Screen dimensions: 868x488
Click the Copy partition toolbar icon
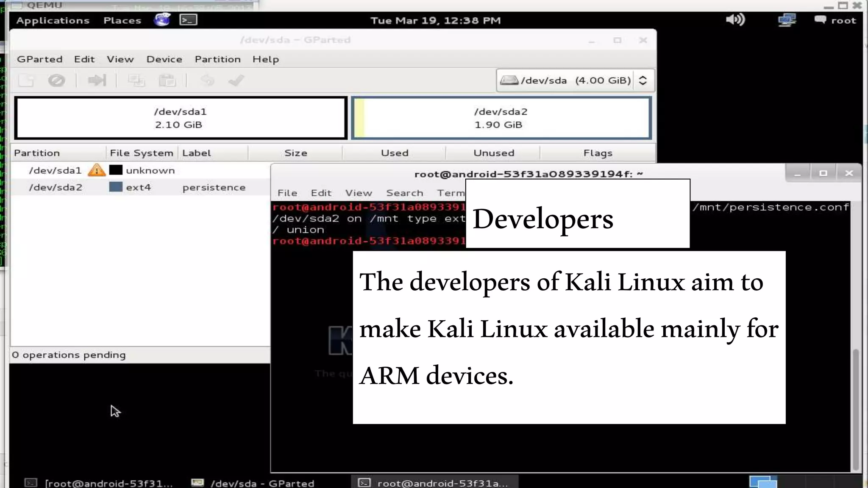click(x=136, y=80)
